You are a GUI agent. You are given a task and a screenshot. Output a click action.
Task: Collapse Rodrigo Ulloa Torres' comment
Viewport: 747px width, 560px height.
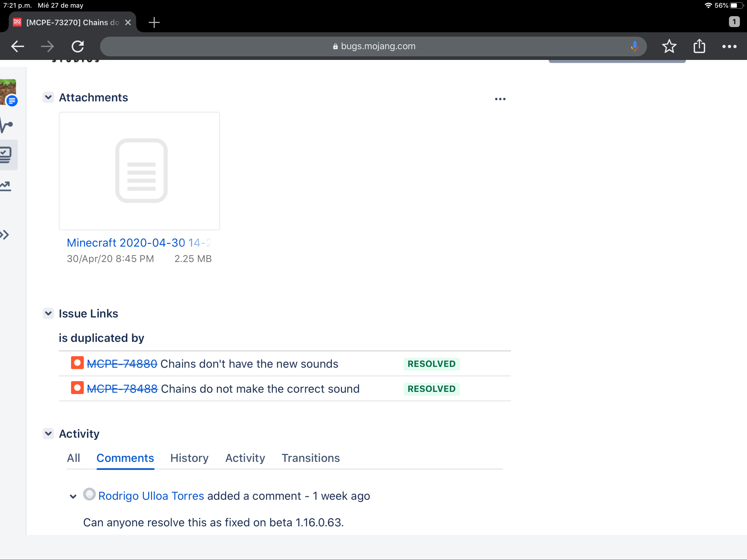(73, 496)
